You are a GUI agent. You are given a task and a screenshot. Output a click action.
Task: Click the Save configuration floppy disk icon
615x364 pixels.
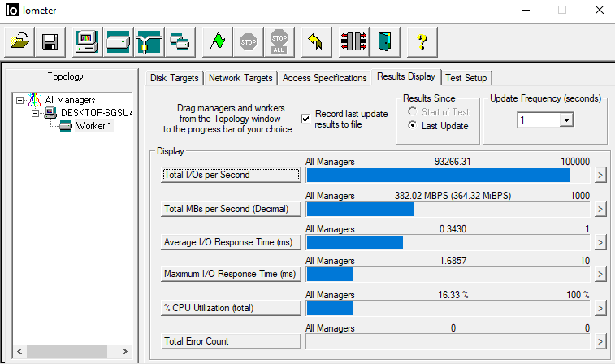[x=50, y=41]
